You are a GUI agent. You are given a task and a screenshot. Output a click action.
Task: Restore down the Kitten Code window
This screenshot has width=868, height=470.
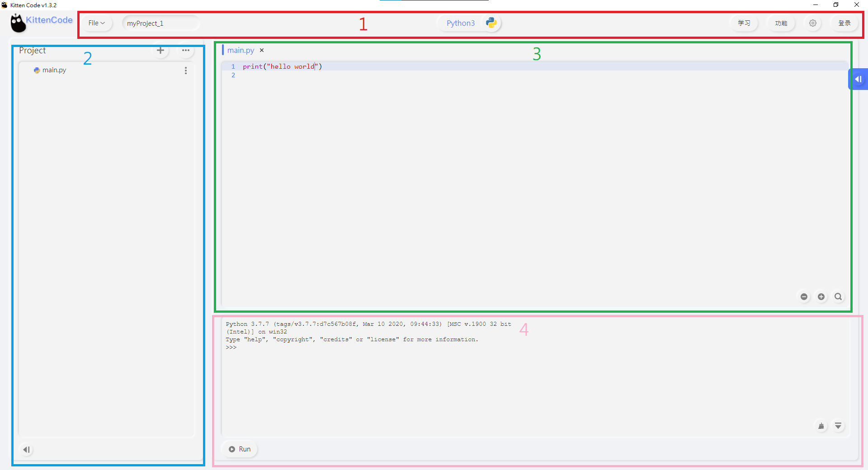836,5
